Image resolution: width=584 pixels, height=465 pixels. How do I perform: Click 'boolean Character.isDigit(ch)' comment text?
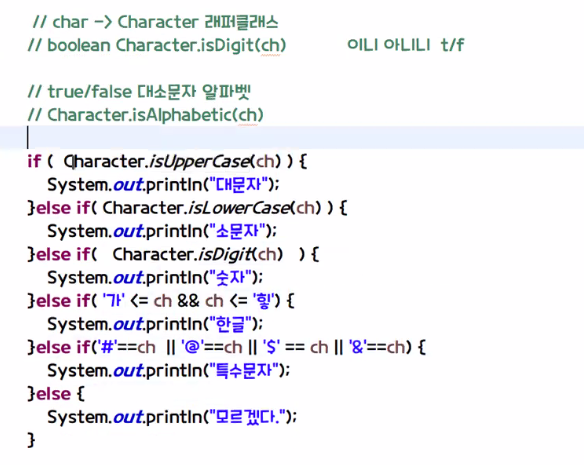point(166,45)
